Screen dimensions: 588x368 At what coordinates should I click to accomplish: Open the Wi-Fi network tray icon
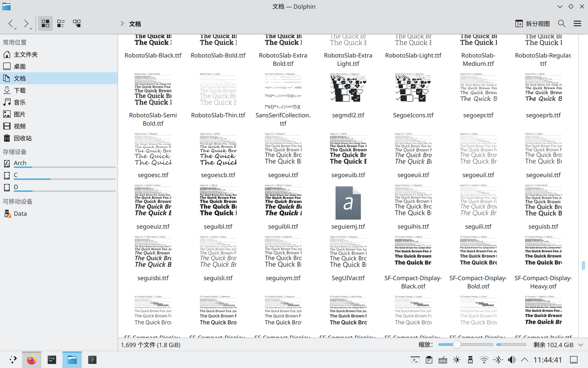(x=484, y=360)
